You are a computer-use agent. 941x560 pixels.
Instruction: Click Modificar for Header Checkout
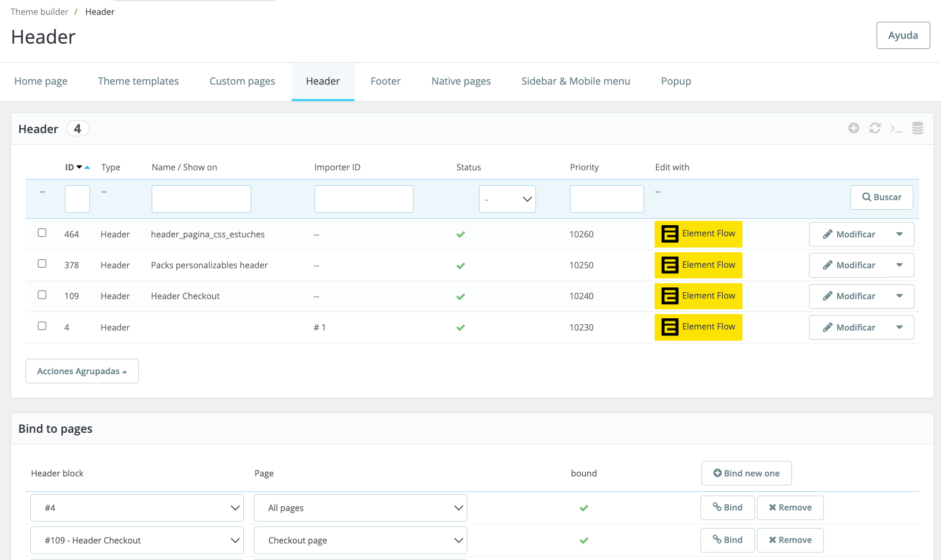pyautogui.click(x=848, y=296)
